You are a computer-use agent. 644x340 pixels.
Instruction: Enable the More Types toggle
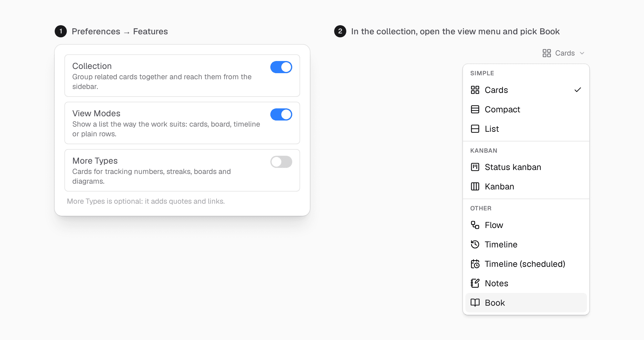tap(281, 162)
